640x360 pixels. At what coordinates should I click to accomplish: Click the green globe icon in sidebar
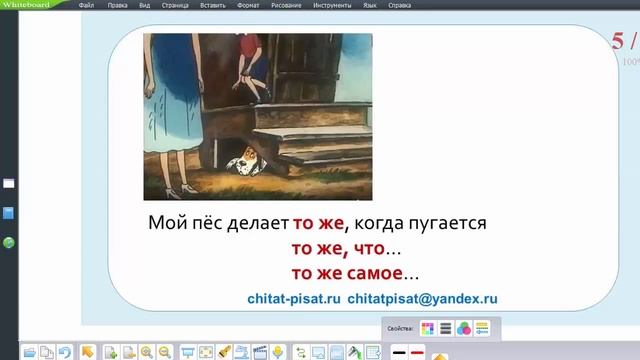tap(9, 243)
